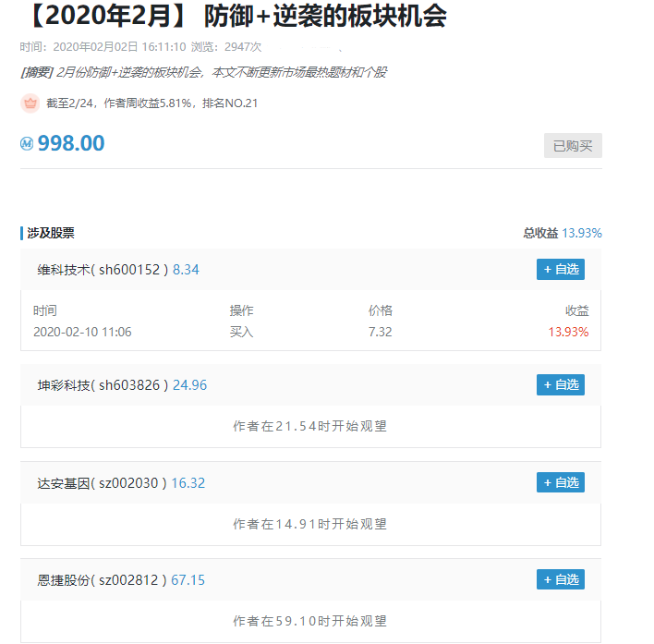Click the 收益 column header
654x644 pixels.
[x=576, y=310]
